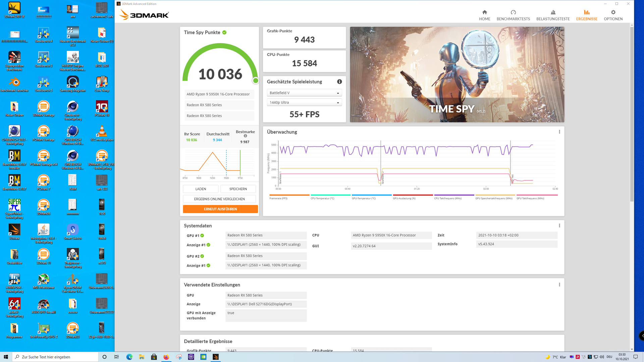The width and height of the screenshot is (644, 362).
Task: Click the 3DMark logo
Action: pyautogui.click(x=144, y=15)
